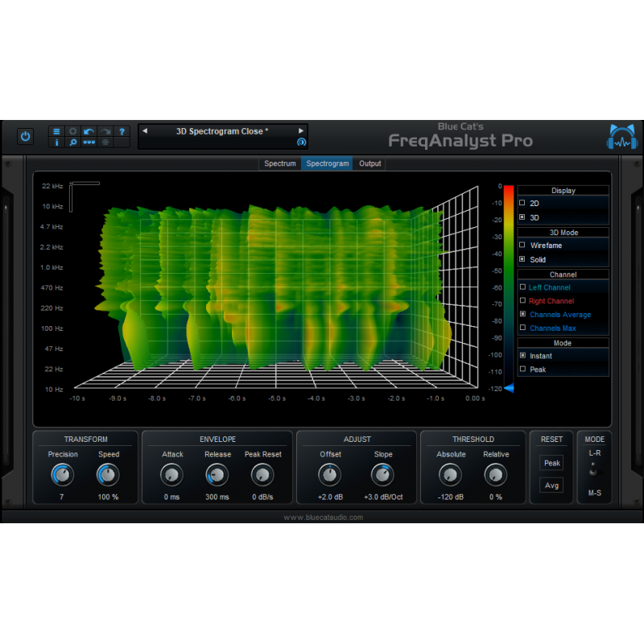644x644 pixels.
Task: Open help using the question mark icon
Action: (x=122, y=131)
